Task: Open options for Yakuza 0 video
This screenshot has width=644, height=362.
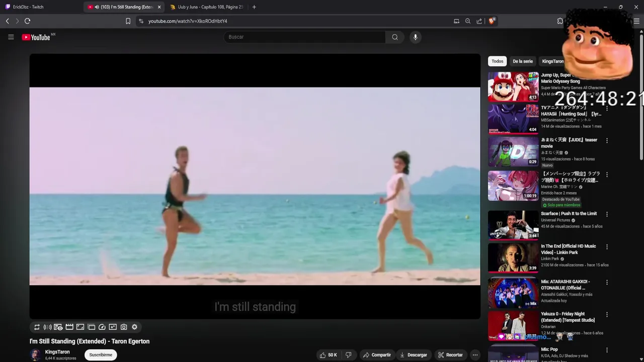Action: [x=607, y=315]
